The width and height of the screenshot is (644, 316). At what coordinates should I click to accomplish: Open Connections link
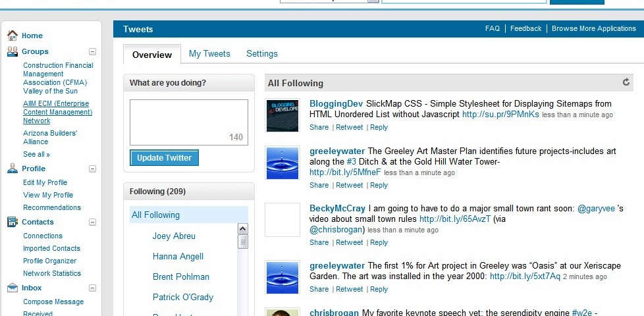pyautogui.click(x=43, y=236)
